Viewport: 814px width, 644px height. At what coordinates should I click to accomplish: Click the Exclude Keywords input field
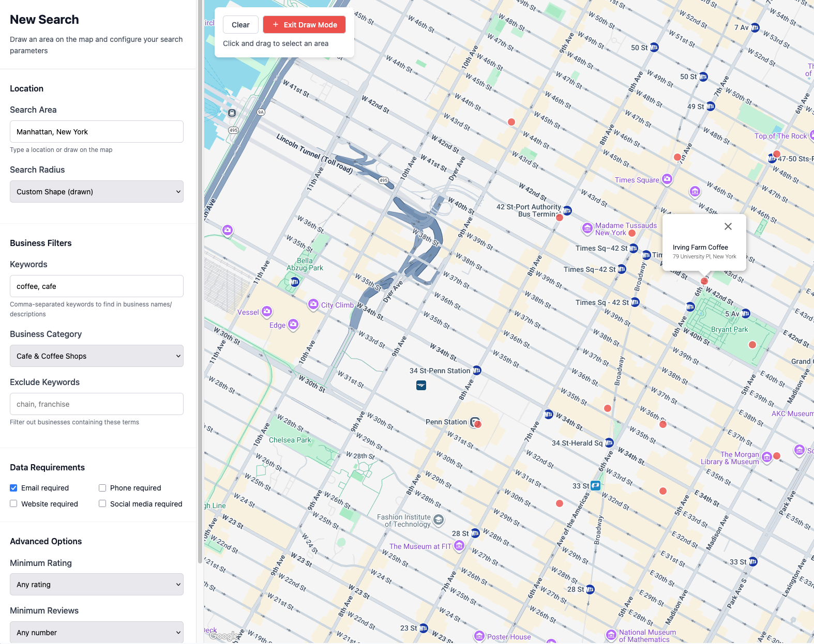tap(97, 404)
